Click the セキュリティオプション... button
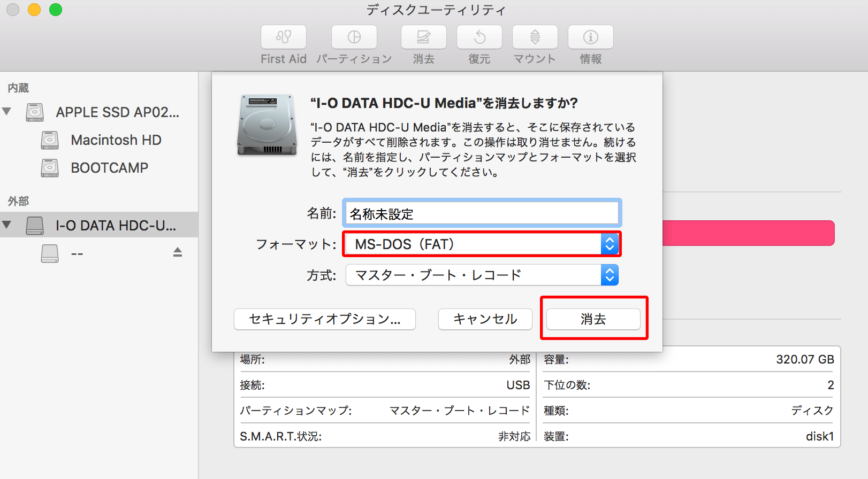The height and width of the screenshot is (479, 868). pos(325,319)
